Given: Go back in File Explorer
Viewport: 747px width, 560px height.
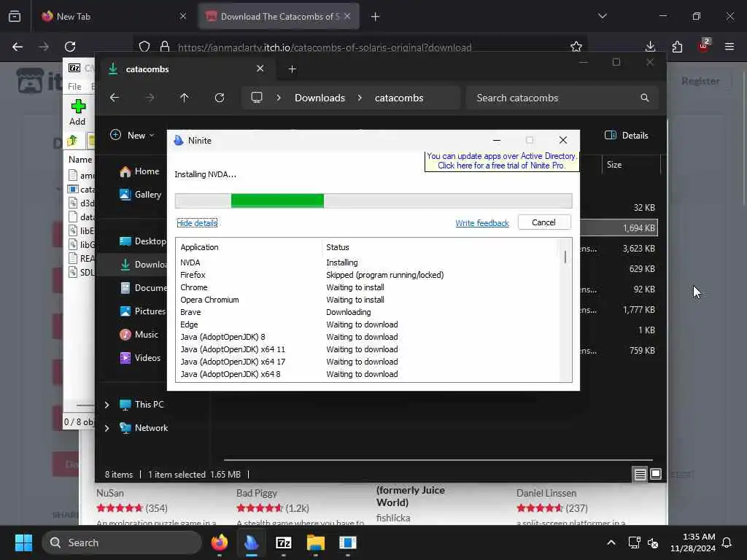Looking at the screenshot, I should [x=115, y=98].
